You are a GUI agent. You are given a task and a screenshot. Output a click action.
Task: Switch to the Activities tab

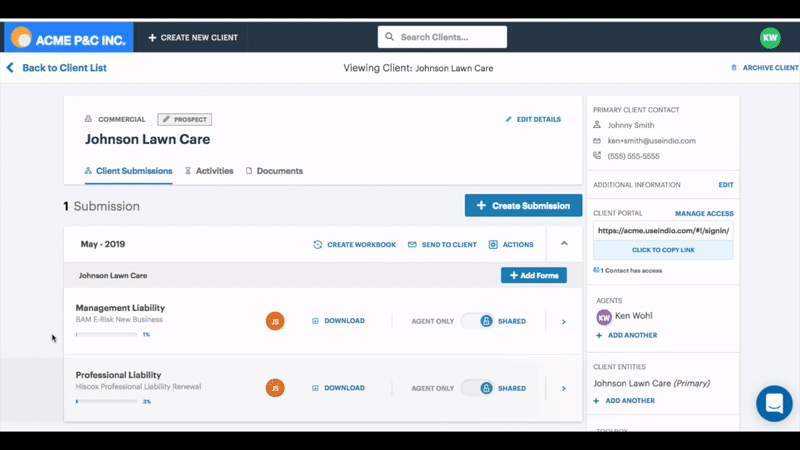click(209, 171)
